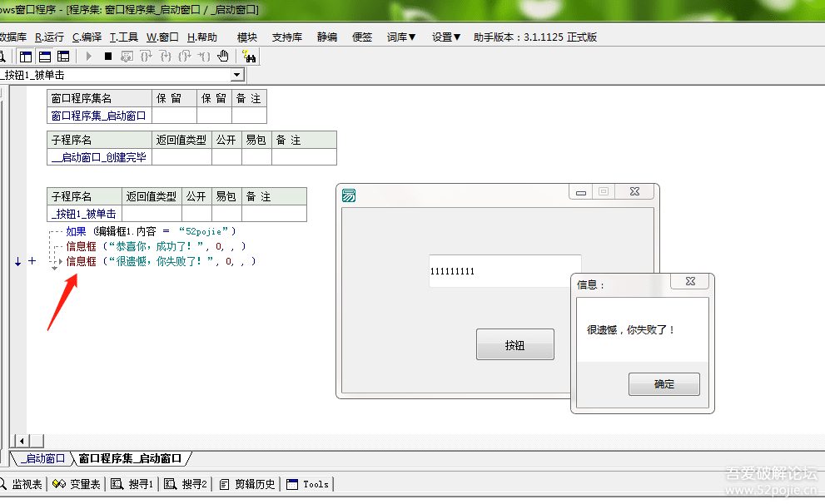Screen dimensions: 825x504
Task: Click 确定 in the message box
Action: pos(663,384)
